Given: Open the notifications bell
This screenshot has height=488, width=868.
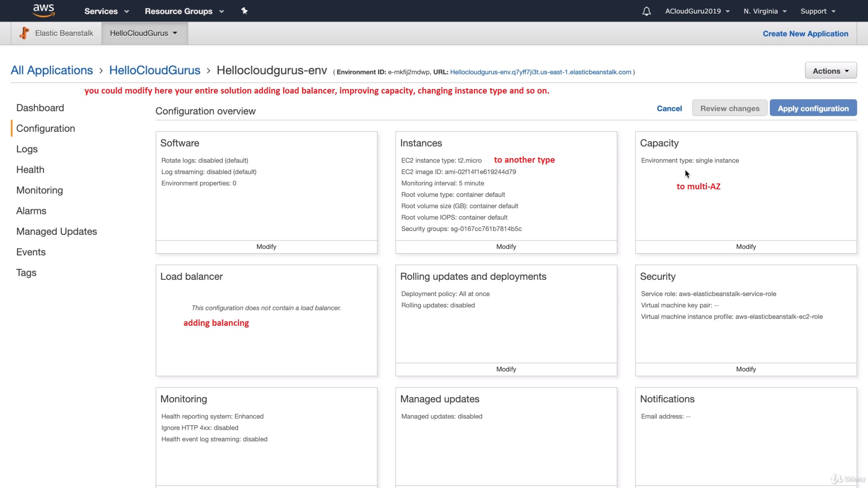Looking at the screenshot, I should tap(646, 11).
